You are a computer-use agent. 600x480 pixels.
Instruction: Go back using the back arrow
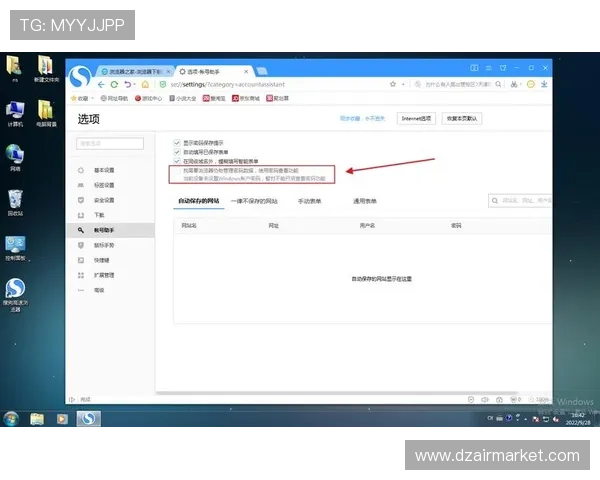pyautogui.click(x=101, y=85)
